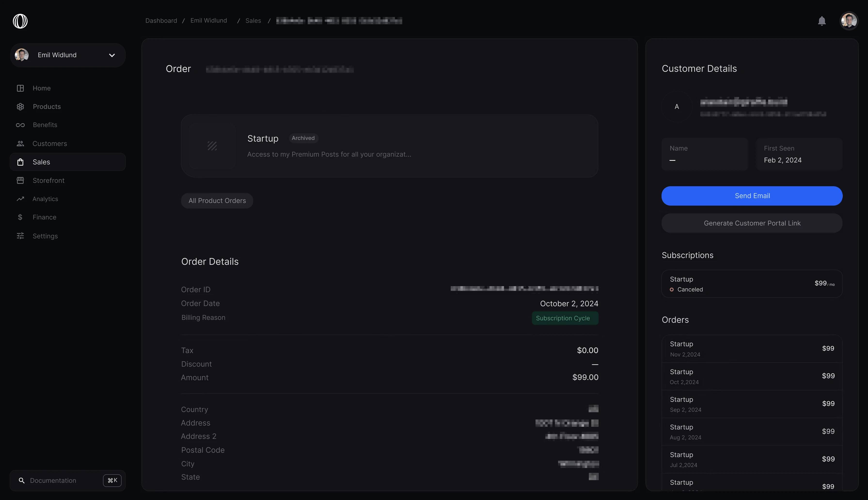Click Generate Customer Portal Link

(752, 223)
